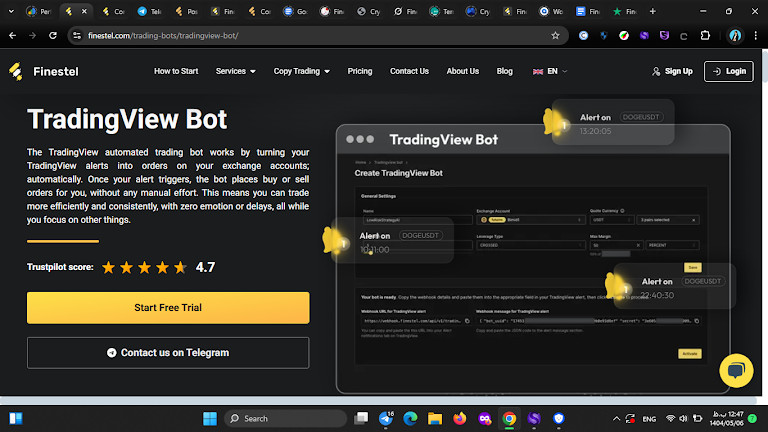The image size is (768, 432).
Task: Bookmark this page with the star icon
Action: (555, 35)
